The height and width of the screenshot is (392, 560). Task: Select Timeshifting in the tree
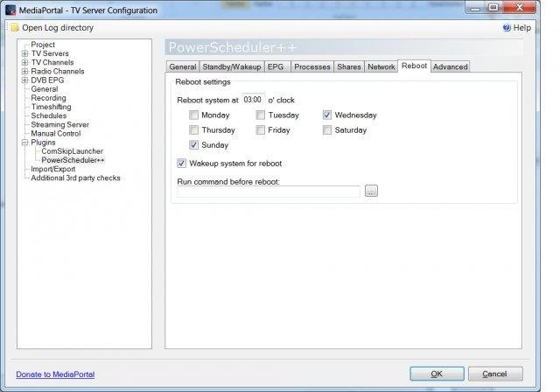tap(51, 107)
